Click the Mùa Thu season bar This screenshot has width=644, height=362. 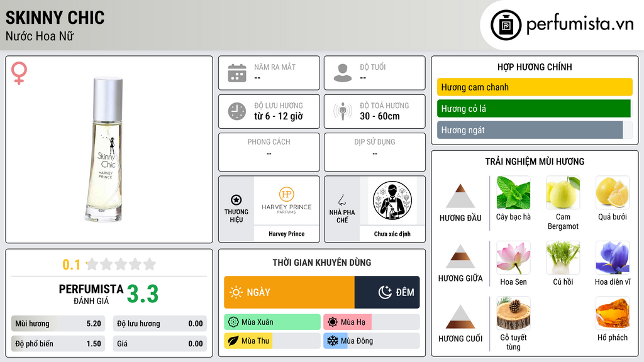pos(272,341)
